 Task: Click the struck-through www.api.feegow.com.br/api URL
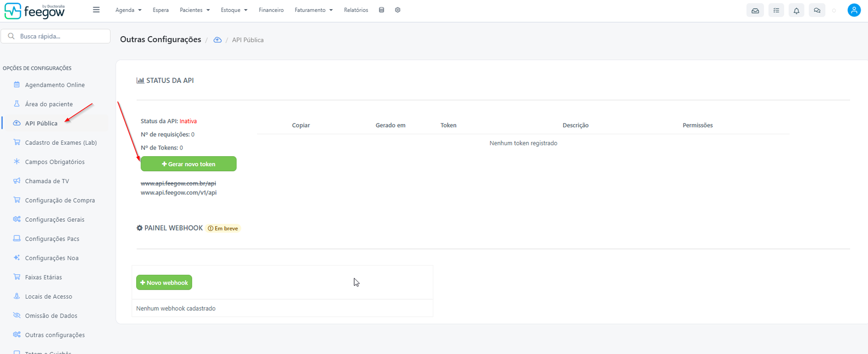pos(178,183)
